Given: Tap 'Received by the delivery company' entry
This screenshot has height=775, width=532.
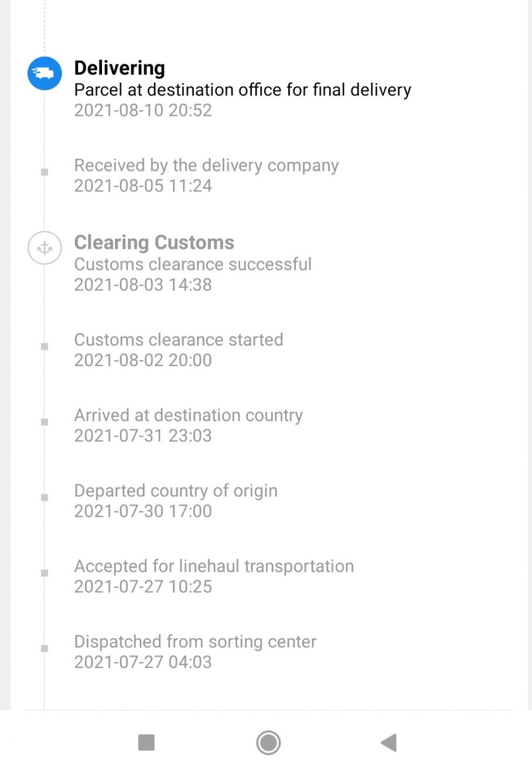Looking at the screenshot, I should pyautogui.click(x=206, y=175).
